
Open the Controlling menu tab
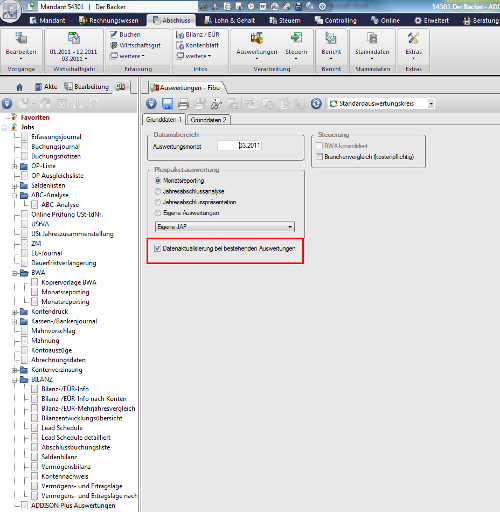[336, 20]
